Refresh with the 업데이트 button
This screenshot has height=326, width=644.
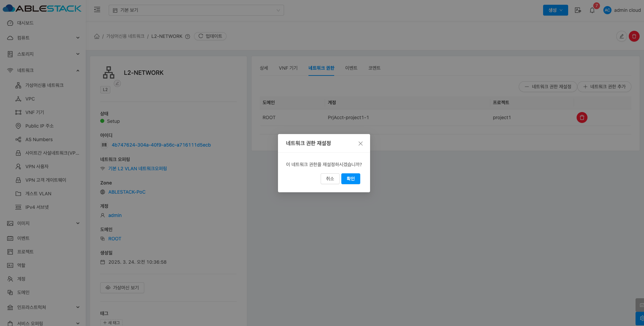(210, 36)
